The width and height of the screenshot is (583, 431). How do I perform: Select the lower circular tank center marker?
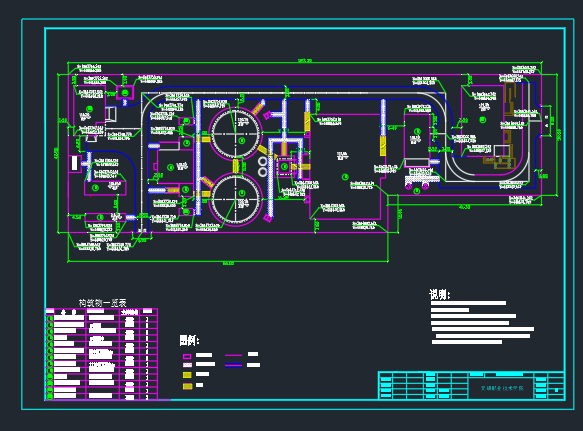click(242, 193)
